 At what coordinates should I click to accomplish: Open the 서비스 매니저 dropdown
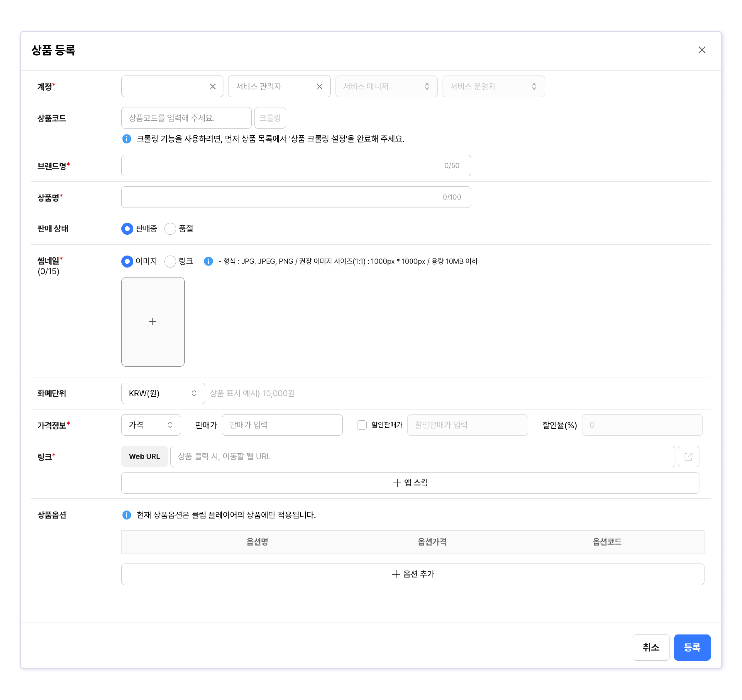[x=386, y=87]
